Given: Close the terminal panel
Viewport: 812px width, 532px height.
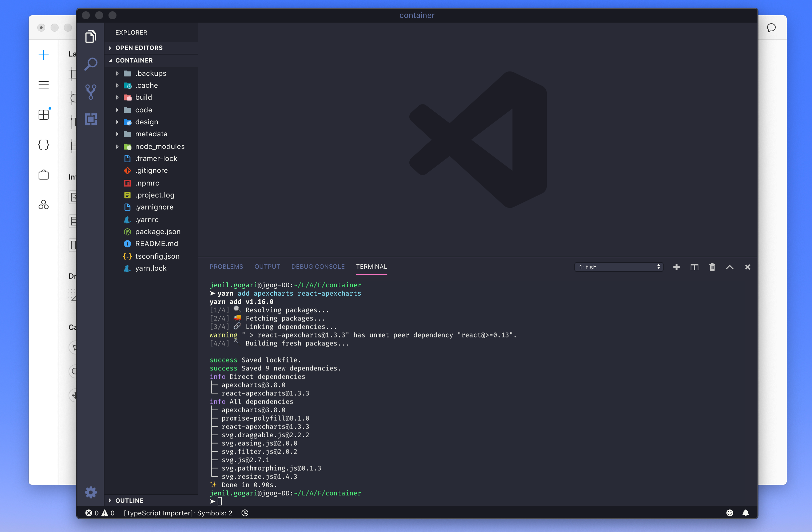Looking at the screenshot, I should pos(747,267).
